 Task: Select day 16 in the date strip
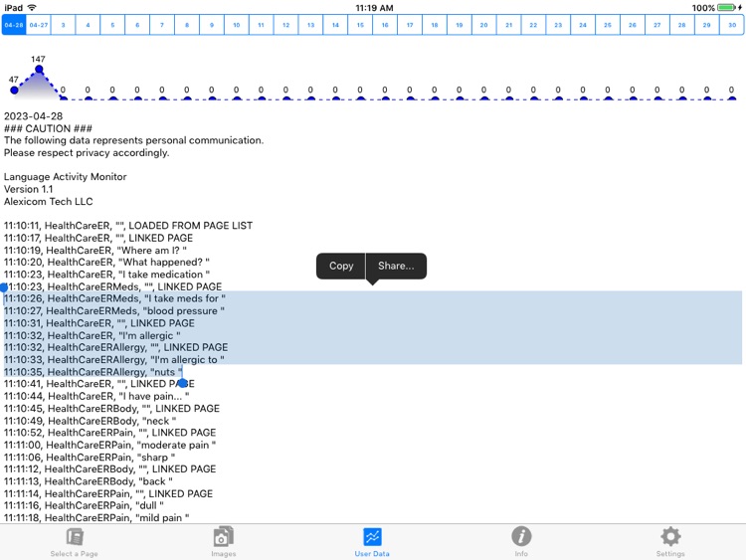coord(385,25)
